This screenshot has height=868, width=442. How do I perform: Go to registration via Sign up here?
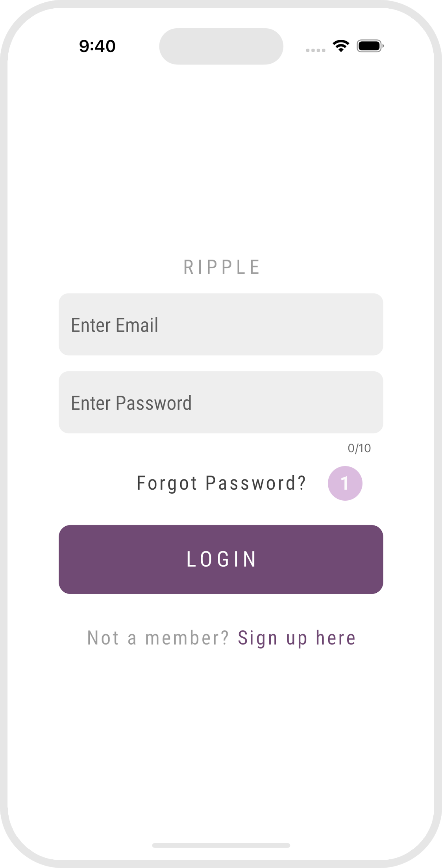(297, 638)
